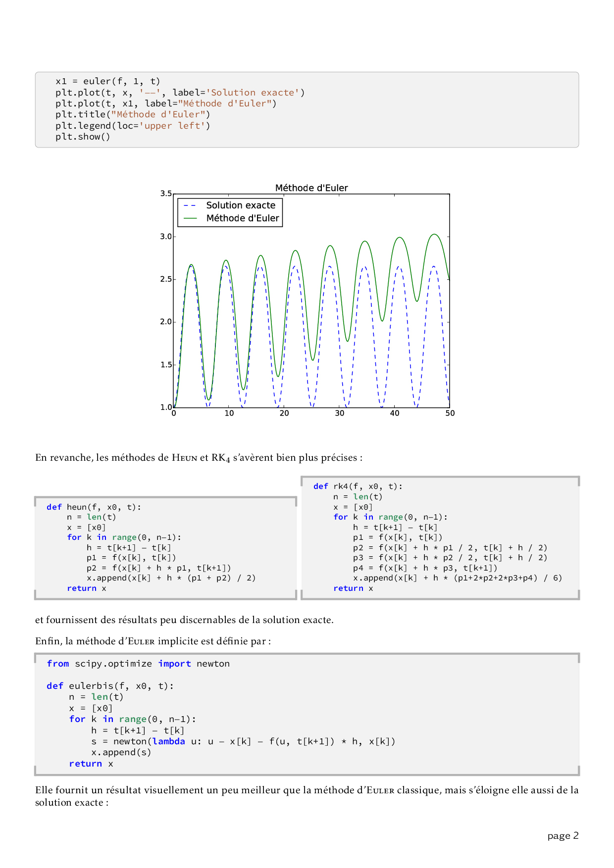
Task: Click "from scipy.optimize import newton" line
Action: coord(138,664)
